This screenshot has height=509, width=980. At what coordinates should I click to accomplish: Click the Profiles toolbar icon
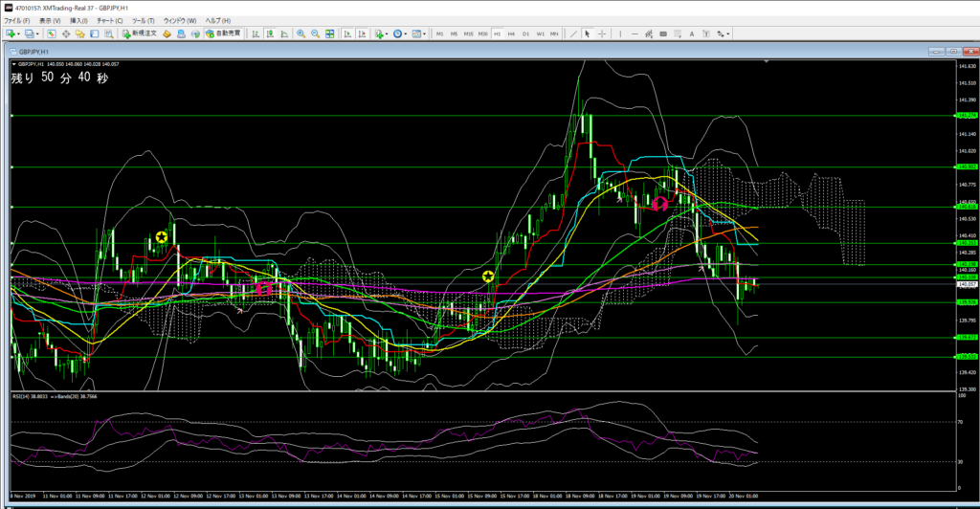coord(30,33)
